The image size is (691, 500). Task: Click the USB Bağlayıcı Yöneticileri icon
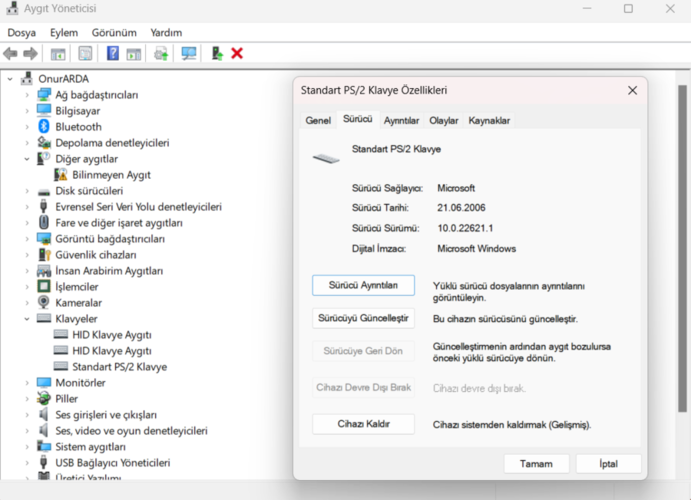pos(44,462)
